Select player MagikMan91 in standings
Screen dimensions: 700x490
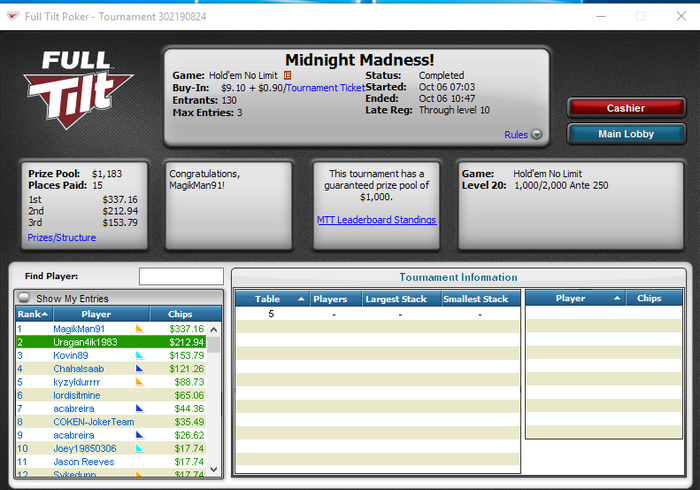coord(111,329)
